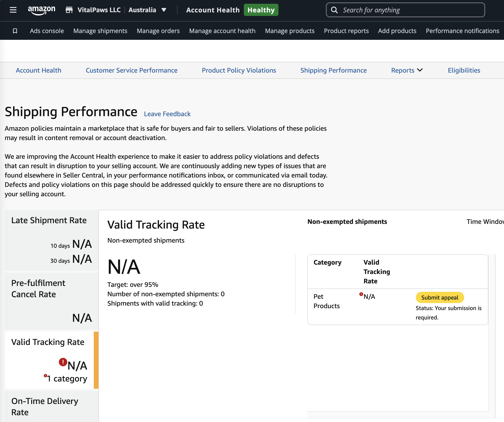504x422 pixels.
Task: Click the Amazon logo
Action: click(x=41, y=10)
